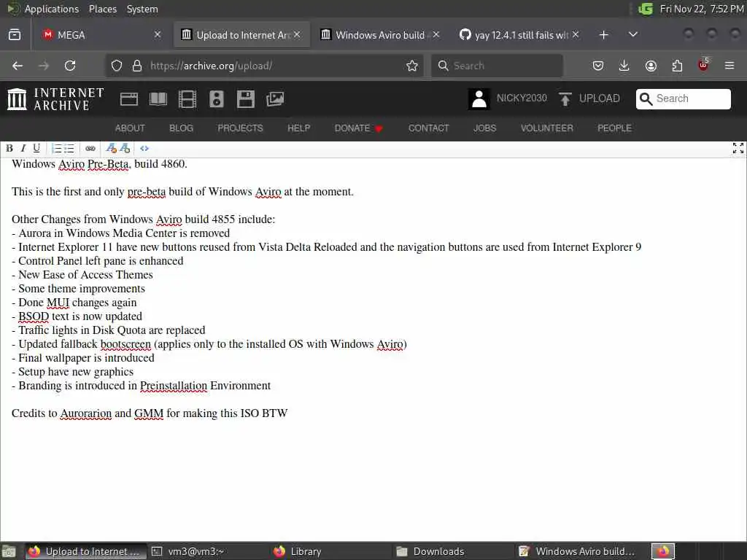Open the BLOG link
The width and height of the screenshot is (747, 560).
click(x=181, y=128)
